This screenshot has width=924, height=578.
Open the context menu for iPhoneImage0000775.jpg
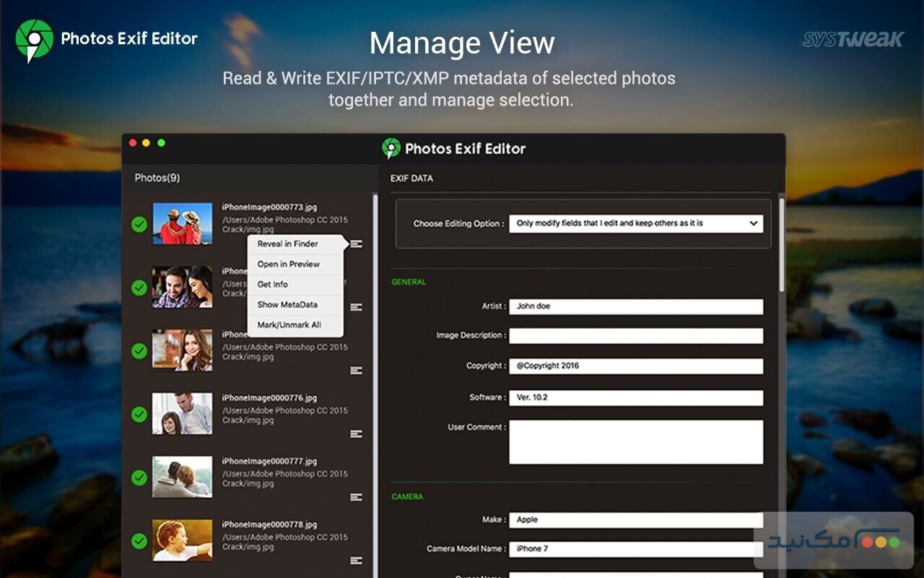point(356,371)
